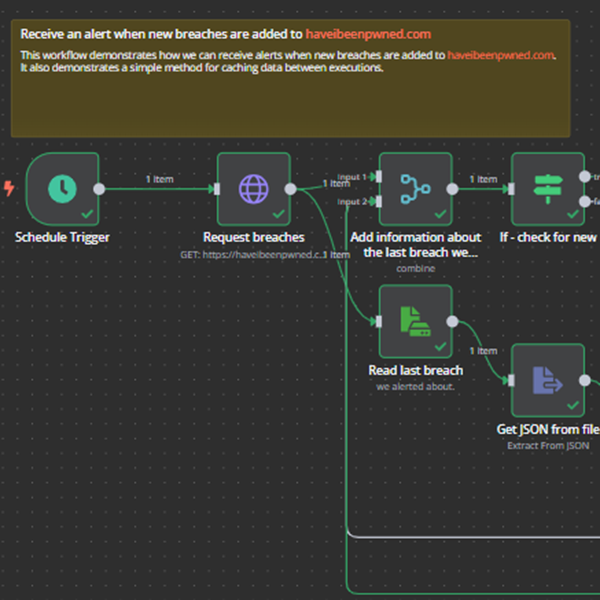Click the If node input port
The width and height of the screenshot is (600, 600).
pos(511,189)
